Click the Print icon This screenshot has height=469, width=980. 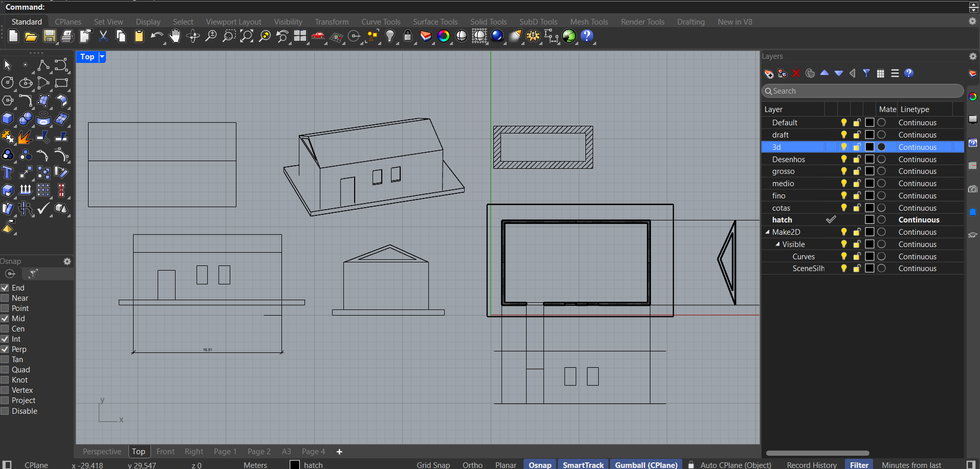pyautogui.click(x=68, y=36)
